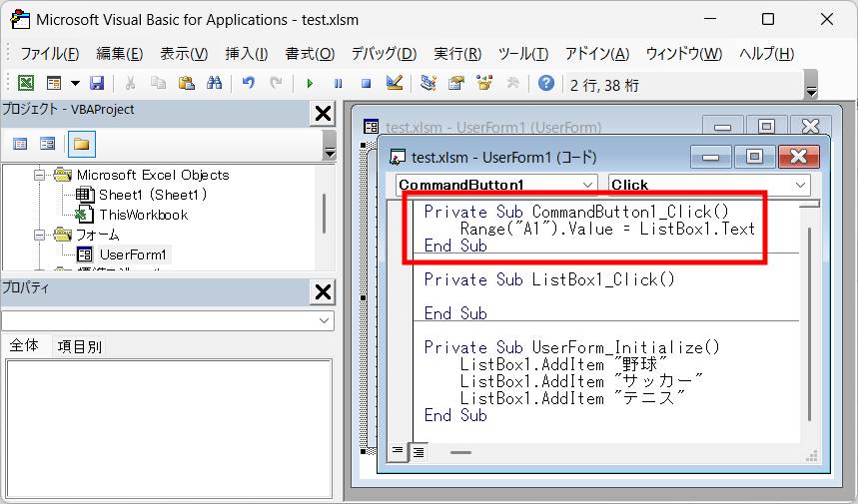This screenshot has width=858, height=504.
Task: Run Sub/UserForm with green play icon
Action: [x=310, y=84]
